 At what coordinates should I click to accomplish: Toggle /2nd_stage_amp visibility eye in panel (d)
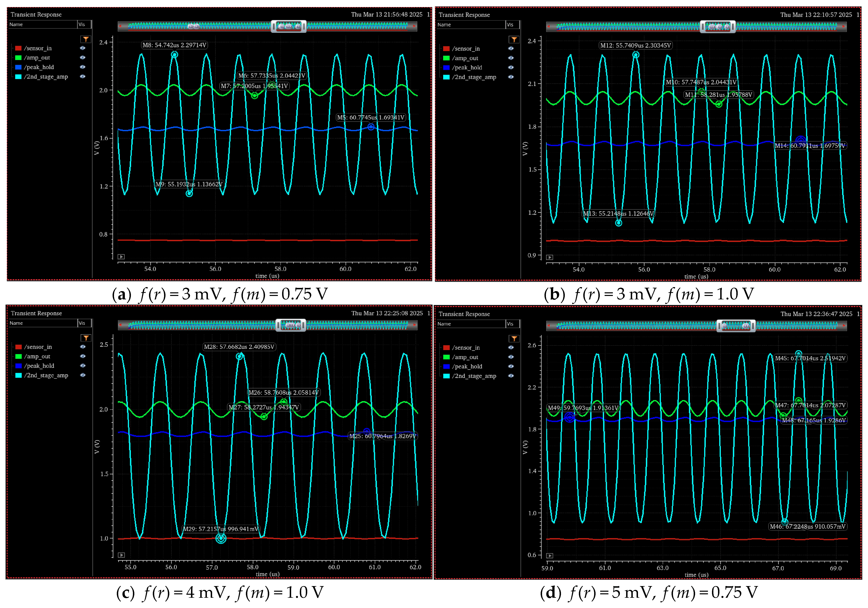click(x=511, y=376)
